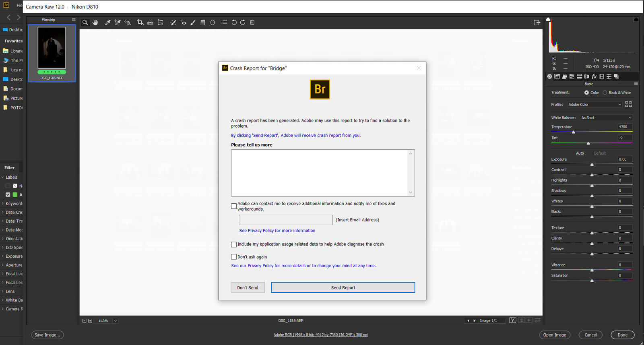Select the Zoom tool in Camera Raw toolbar
Screen dimensions: 644x345
click(85, 23)
